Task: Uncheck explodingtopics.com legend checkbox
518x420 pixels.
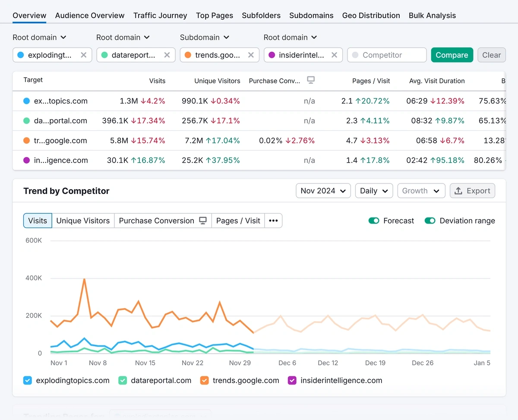Action: click(x=28, y=381)
